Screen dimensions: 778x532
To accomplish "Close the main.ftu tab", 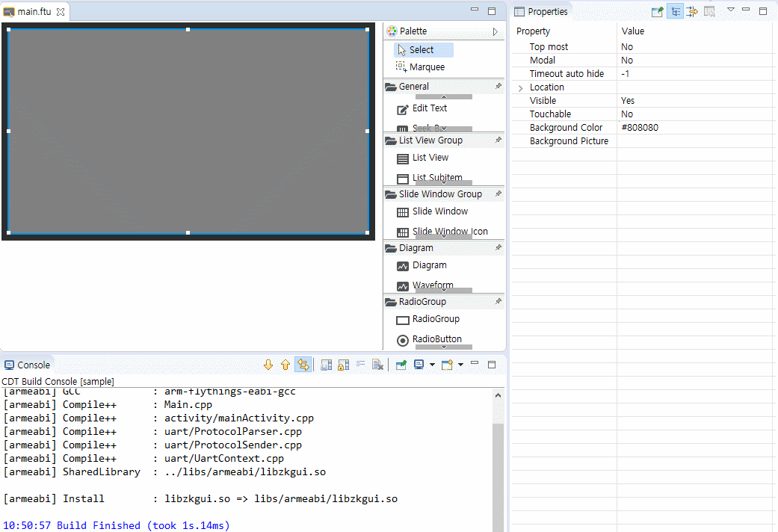I will coord(61,12).
